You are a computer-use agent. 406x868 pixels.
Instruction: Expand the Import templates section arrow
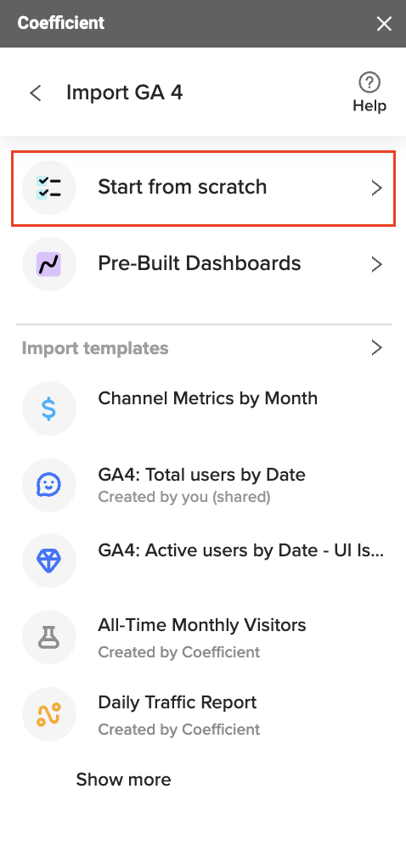(376, 347)
